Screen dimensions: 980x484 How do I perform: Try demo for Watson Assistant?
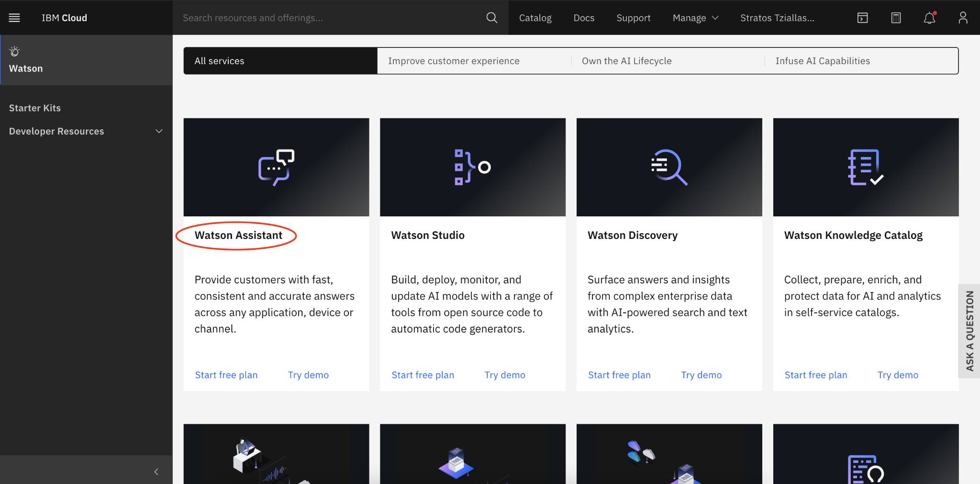308,375
